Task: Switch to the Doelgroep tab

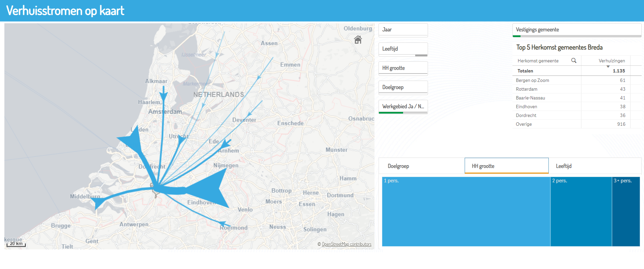Action: 422,166
